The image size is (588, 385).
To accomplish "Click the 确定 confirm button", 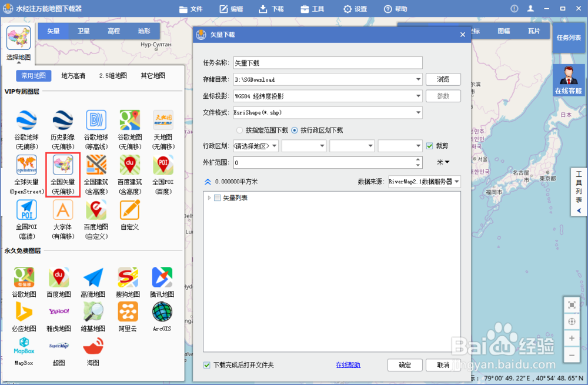I will click(x=405, y=365).
